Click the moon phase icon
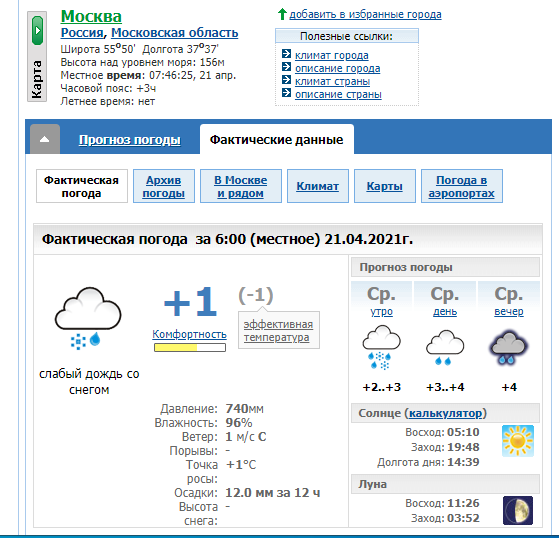The image size is (559, 538). (518, 510)
